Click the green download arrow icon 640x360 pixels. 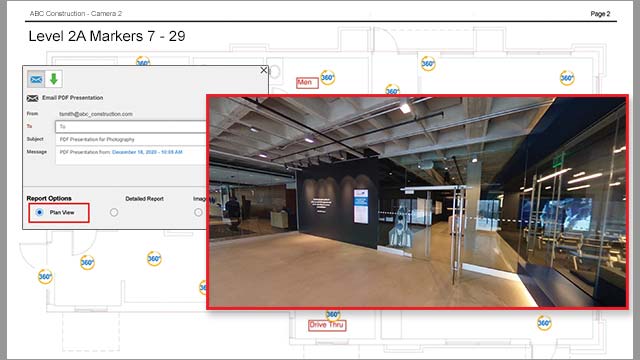(53, 79)
